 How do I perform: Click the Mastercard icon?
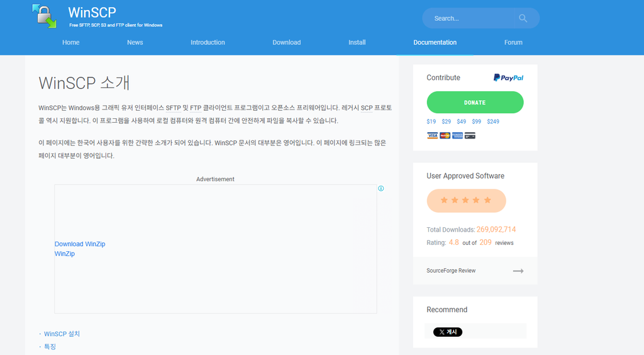[445, 135]
